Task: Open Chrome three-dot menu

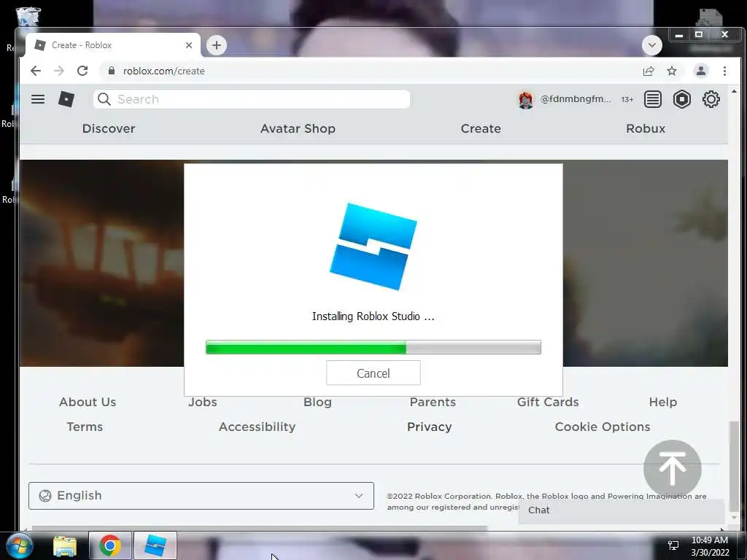Action: [x=724, y=71]
